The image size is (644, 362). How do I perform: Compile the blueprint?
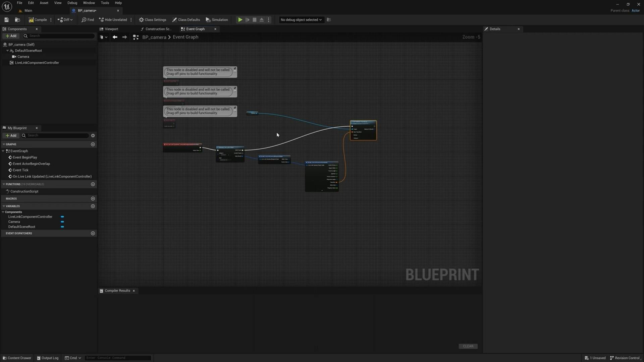38,20
